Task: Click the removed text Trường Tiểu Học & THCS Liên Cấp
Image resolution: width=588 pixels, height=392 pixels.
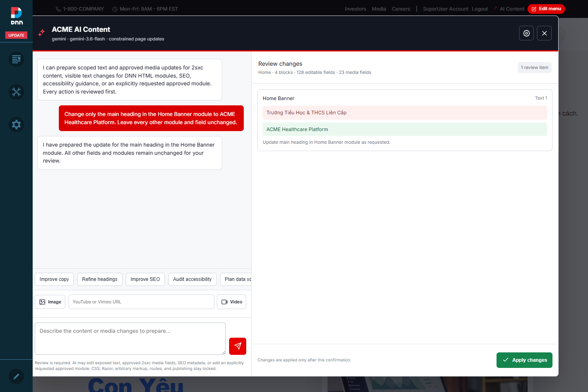Action: [306, 113]
